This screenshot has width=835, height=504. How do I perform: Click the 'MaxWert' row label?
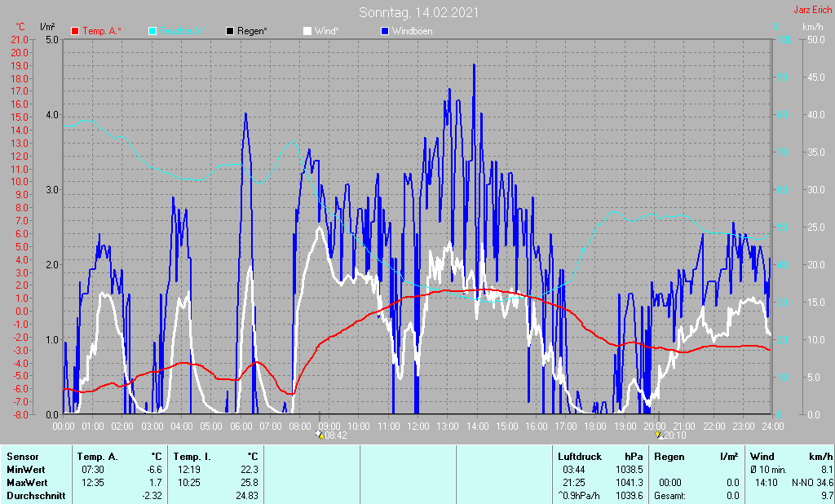(x=27, y=483)
